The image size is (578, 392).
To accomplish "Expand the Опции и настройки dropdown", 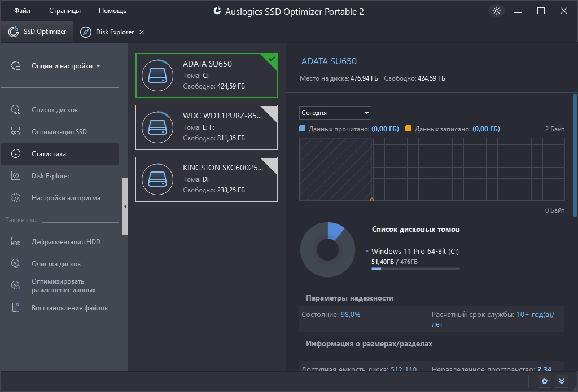I will click(x=65, y=66).
